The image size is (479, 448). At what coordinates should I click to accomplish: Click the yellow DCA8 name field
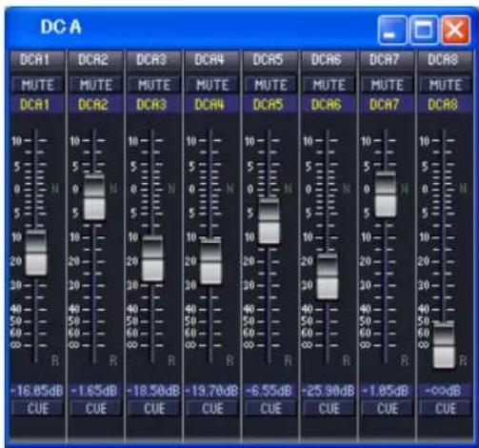(445, 105)
